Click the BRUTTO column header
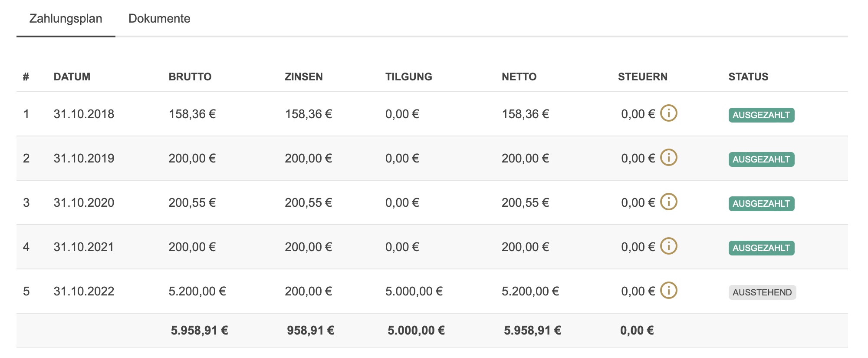Viewport: 868px width, 358px height. 190,77
